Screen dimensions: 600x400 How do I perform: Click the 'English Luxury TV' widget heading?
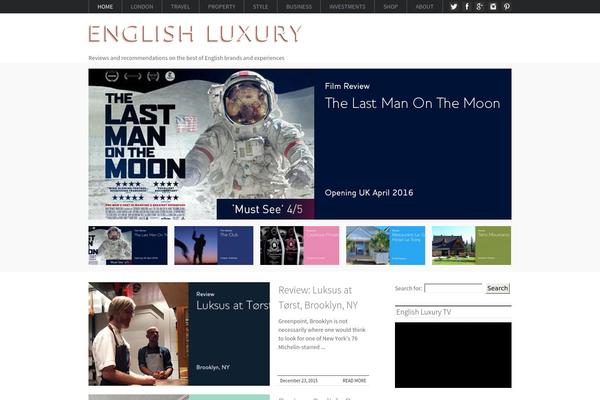[424, 312]
